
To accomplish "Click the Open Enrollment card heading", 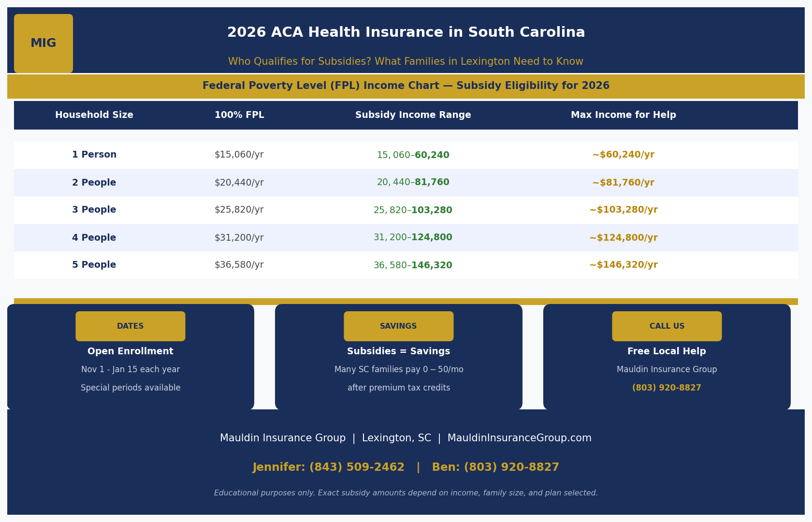I will click(x=130, y=351).
